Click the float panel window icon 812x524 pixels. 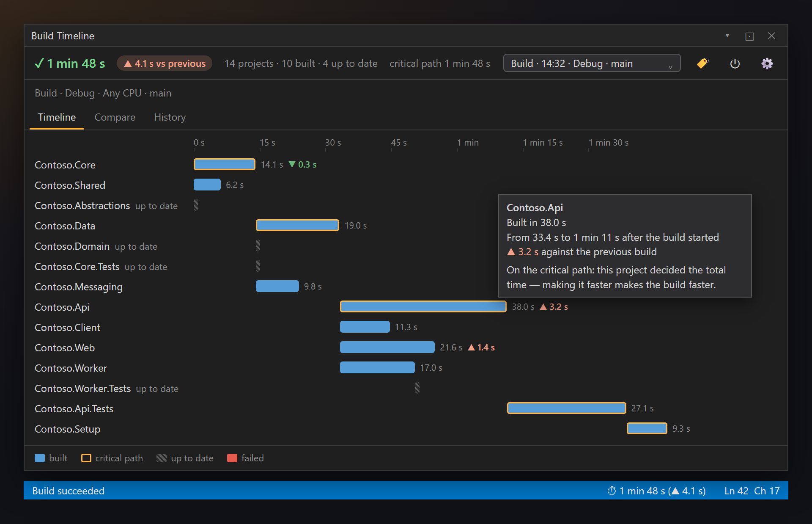click(x=749, y=36)
